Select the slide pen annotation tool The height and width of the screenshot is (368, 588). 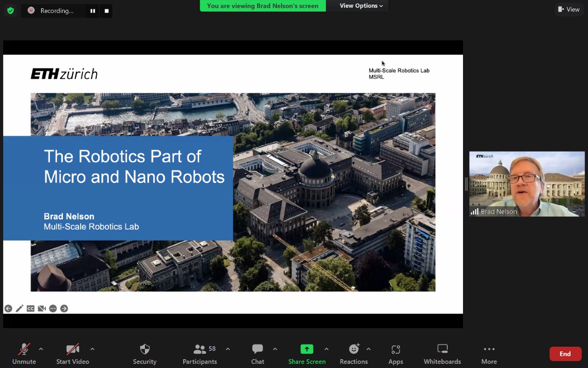click(x=19, y=309)
